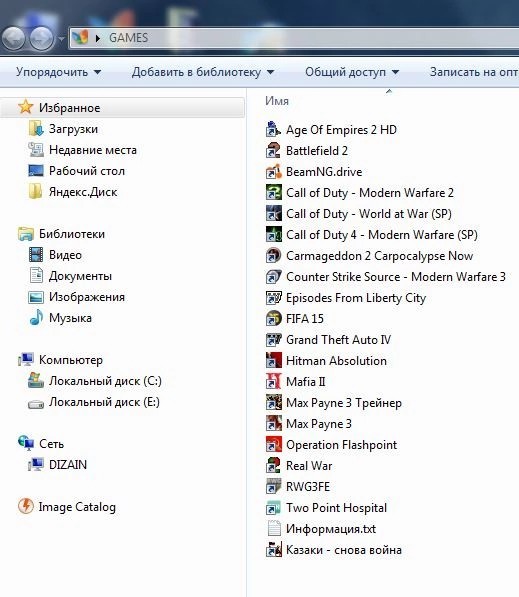Select the FIFA 15 shortcut icon
Image resolution: width=519 pixels, height=597 pixels.
273,319
